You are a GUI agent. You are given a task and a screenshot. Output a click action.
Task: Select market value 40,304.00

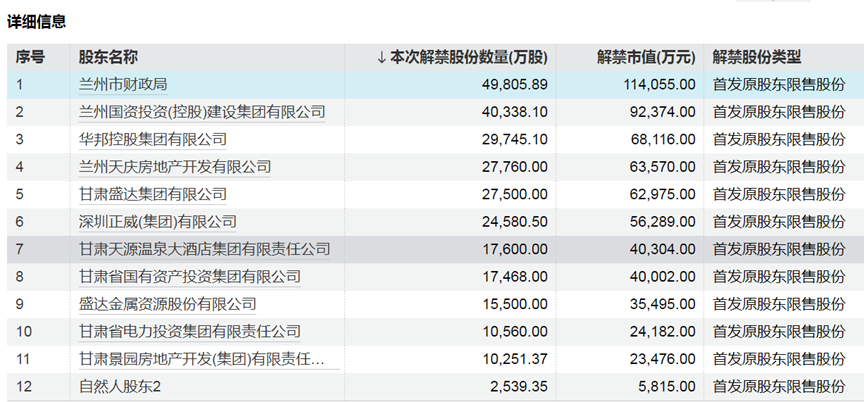pos(662,249)
